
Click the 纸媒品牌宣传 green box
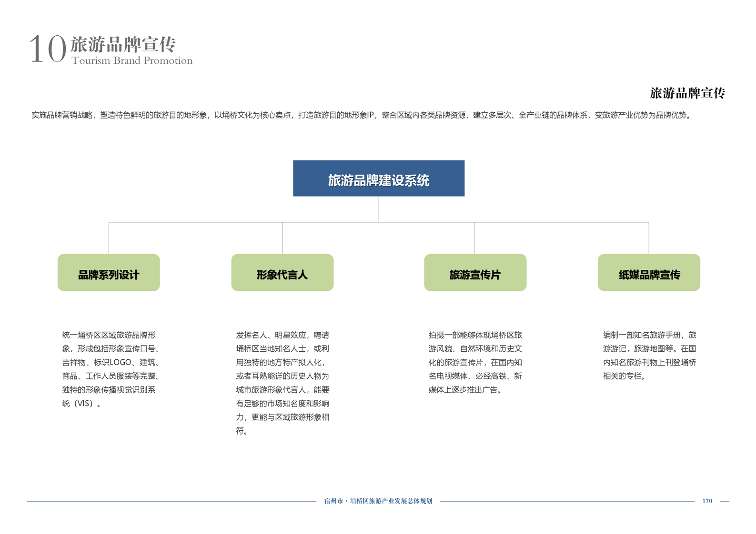tap(649, 273)
